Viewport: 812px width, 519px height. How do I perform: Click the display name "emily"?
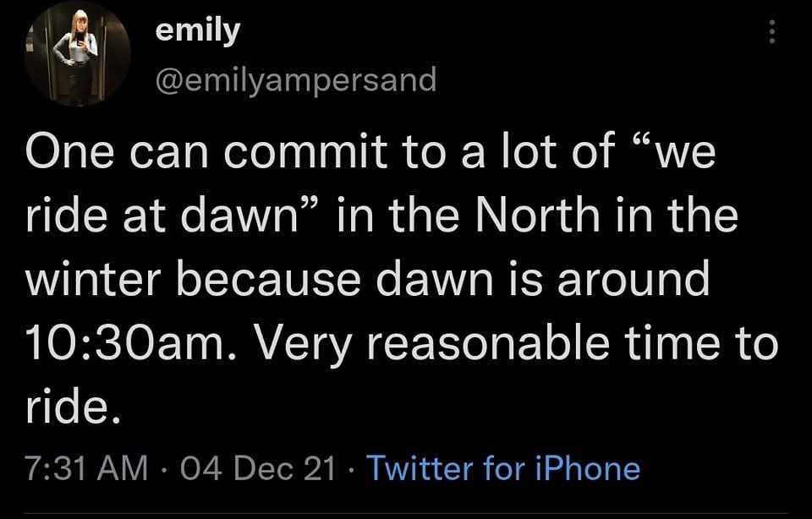(x=199, y=31)
